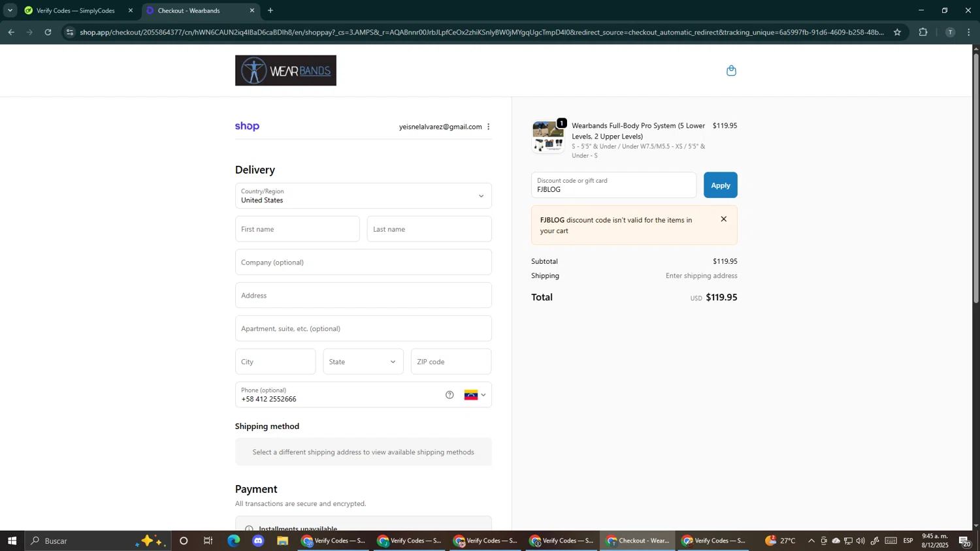980x551 pixels.
Task: Switch the ESP keyboard language
Action: click(908, 541)
